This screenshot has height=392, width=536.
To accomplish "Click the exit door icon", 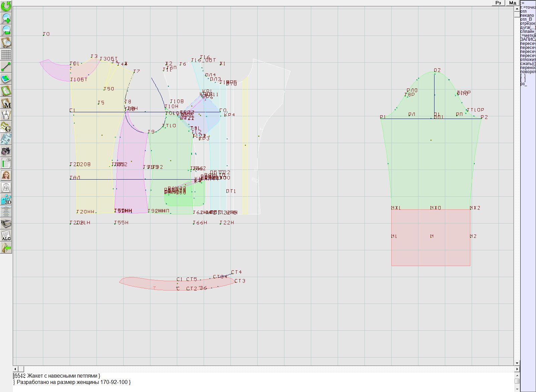I will coord(6,248).
